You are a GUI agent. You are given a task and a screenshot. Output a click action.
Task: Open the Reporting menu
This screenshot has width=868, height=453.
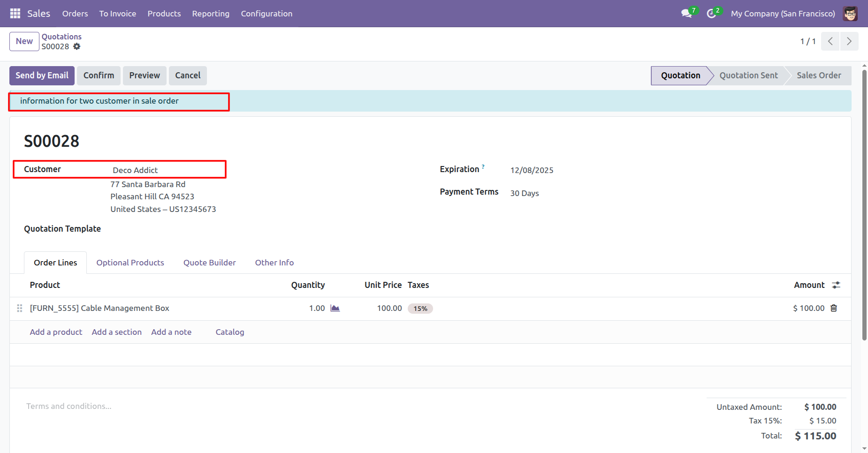click(x=211, y=14)
